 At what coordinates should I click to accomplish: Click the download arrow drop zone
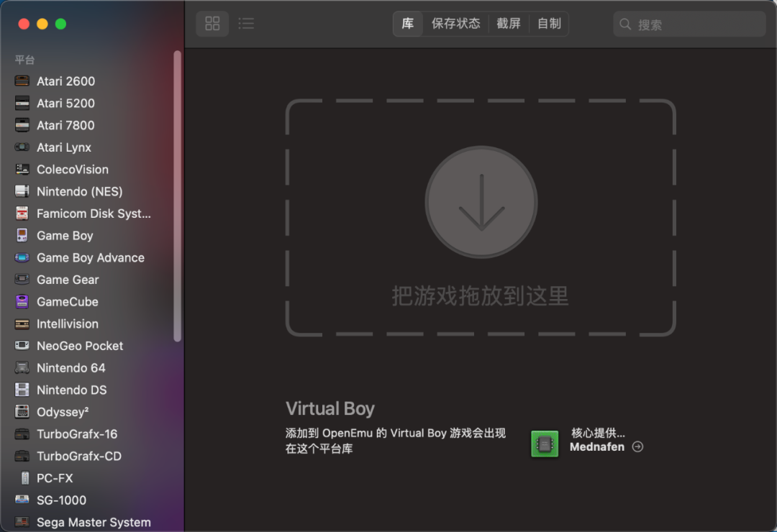(481, 201)
